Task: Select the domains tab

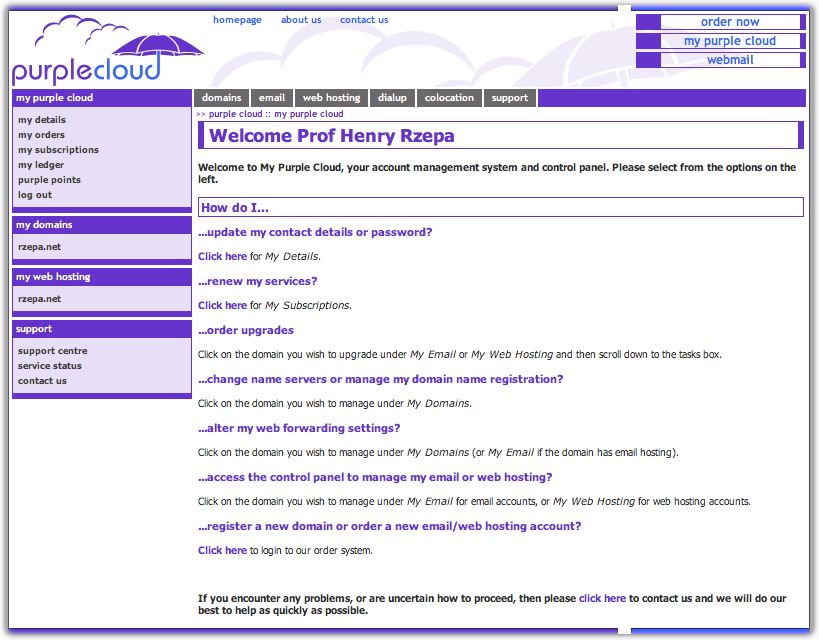Action: [x=221, y=98]
